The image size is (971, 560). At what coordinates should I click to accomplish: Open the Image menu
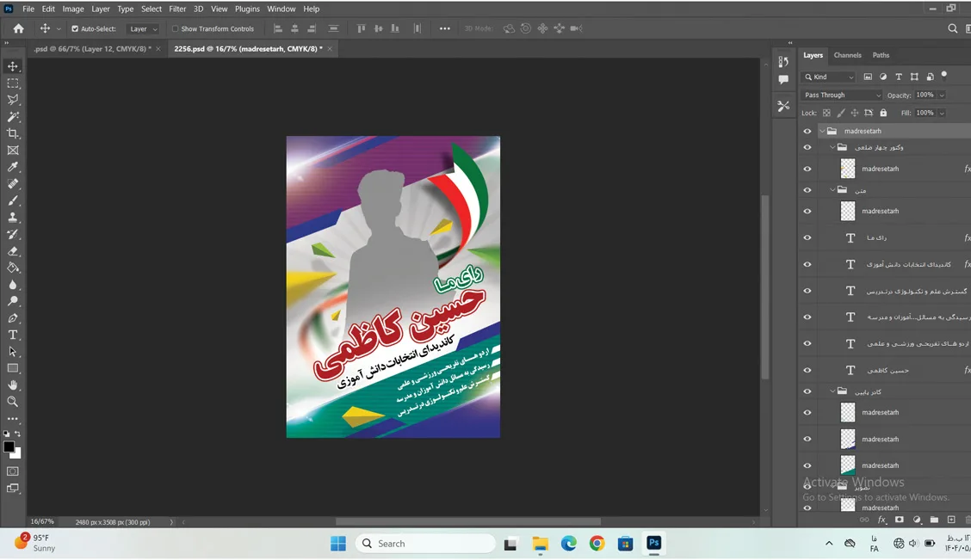(x=73, y=9)
